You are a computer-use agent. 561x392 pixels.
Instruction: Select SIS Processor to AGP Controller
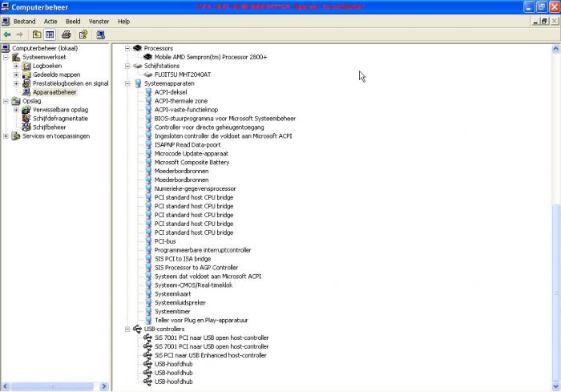click(x=196, y=268)
